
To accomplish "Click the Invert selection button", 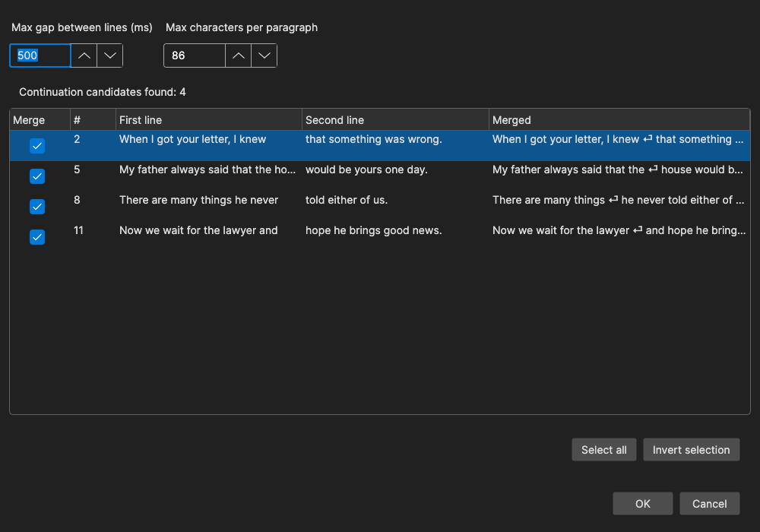I will point(691,450).
